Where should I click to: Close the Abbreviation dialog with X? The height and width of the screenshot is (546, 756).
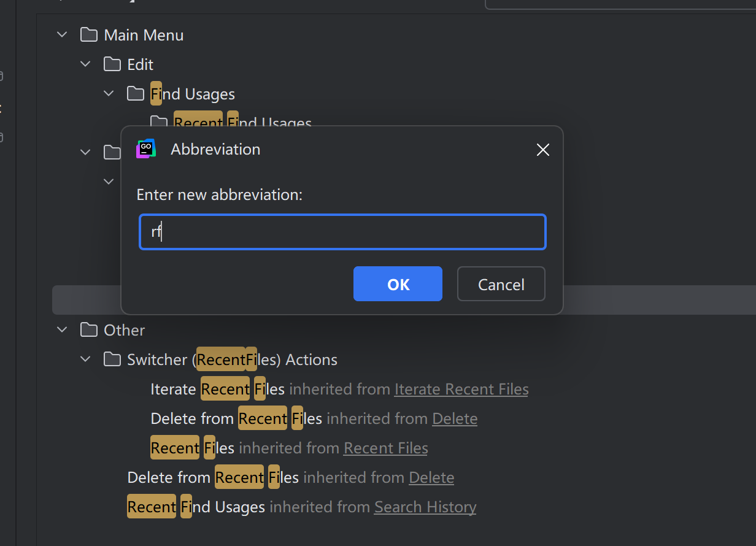point(542,150)
